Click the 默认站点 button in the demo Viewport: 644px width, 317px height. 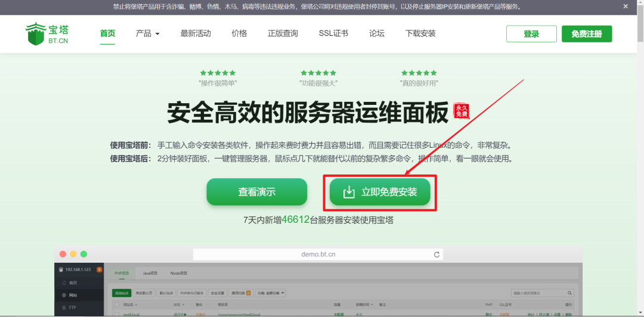pyautogui.click(x=167, y=293)
